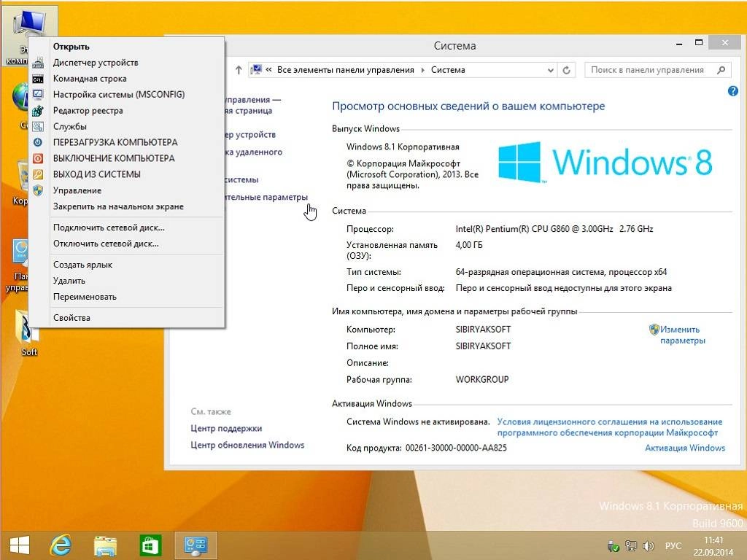Expand arrow after Все элементы панели управления

click(x=422, y=70)
